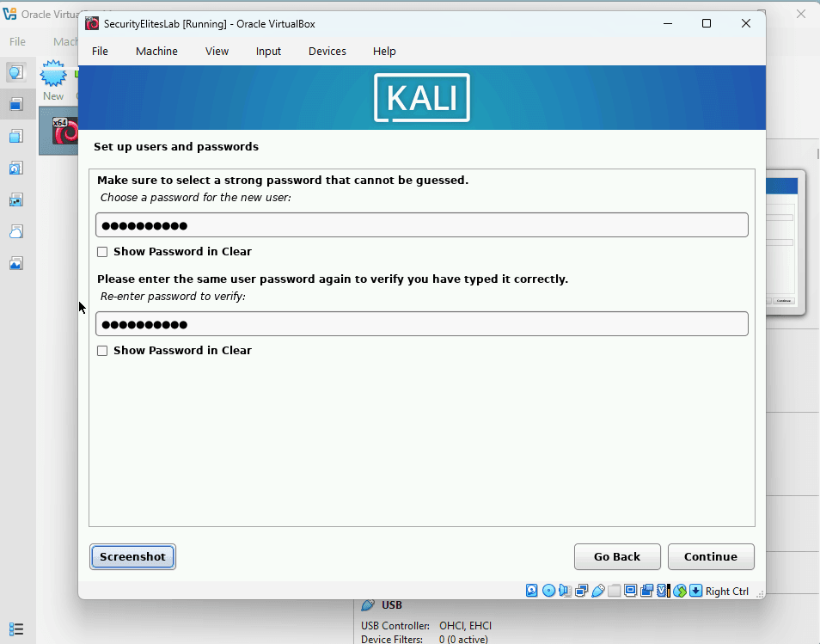Click the optical drive status bar icon
This screenshot has width=820, height=644.
pos(548,591)
